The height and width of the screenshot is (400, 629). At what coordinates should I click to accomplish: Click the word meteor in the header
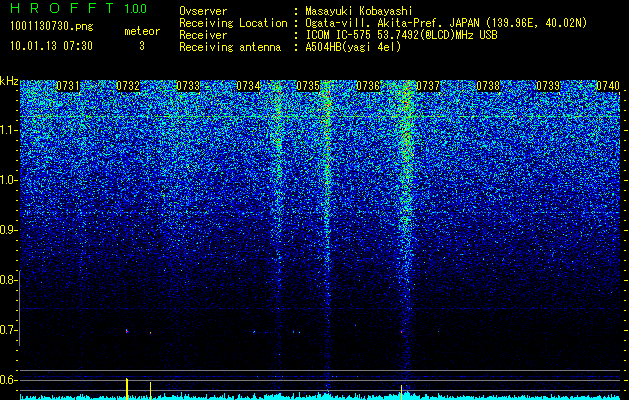(x=142, y=31)
